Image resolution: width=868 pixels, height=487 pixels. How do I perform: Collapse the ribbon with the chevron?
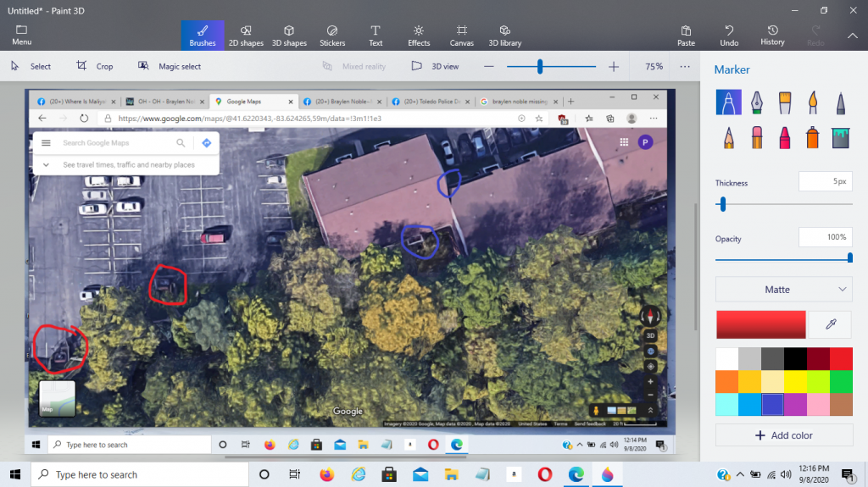(853, 36)
